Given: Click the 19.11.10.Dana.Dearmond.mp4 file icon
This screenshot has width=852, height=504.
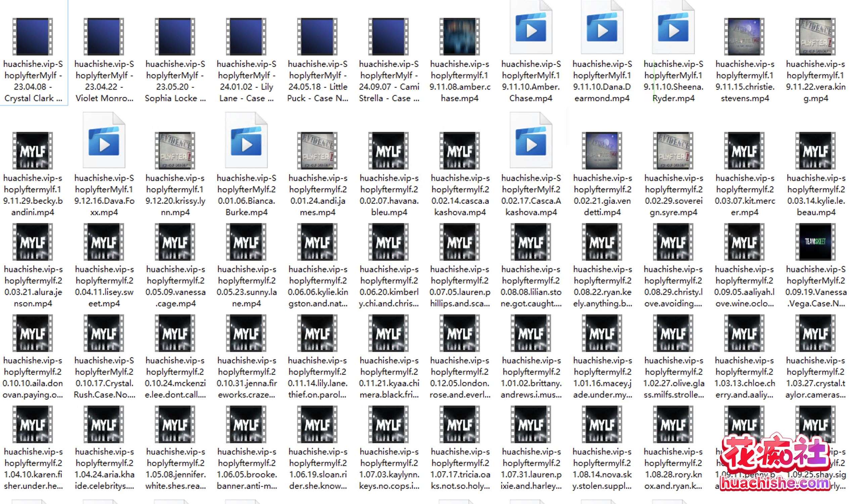Looking at the screenshot, I should tap(602, 31).
